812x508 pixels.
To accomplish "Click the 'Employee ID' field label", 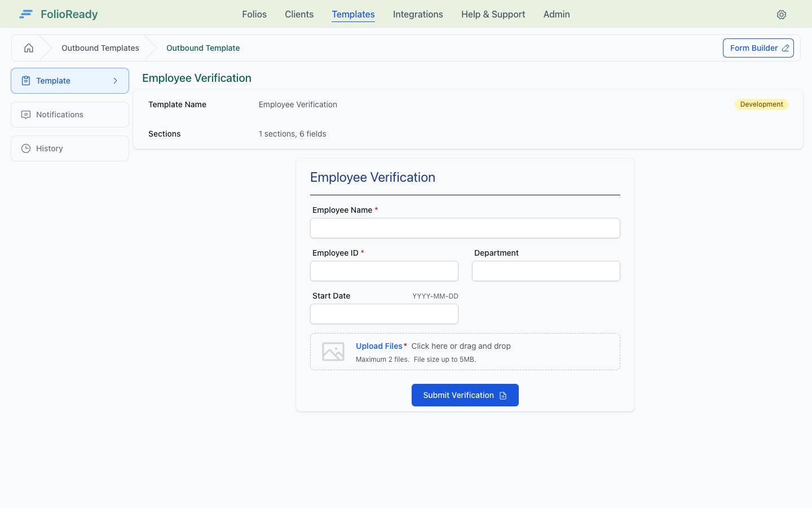I will click(336, 253).
